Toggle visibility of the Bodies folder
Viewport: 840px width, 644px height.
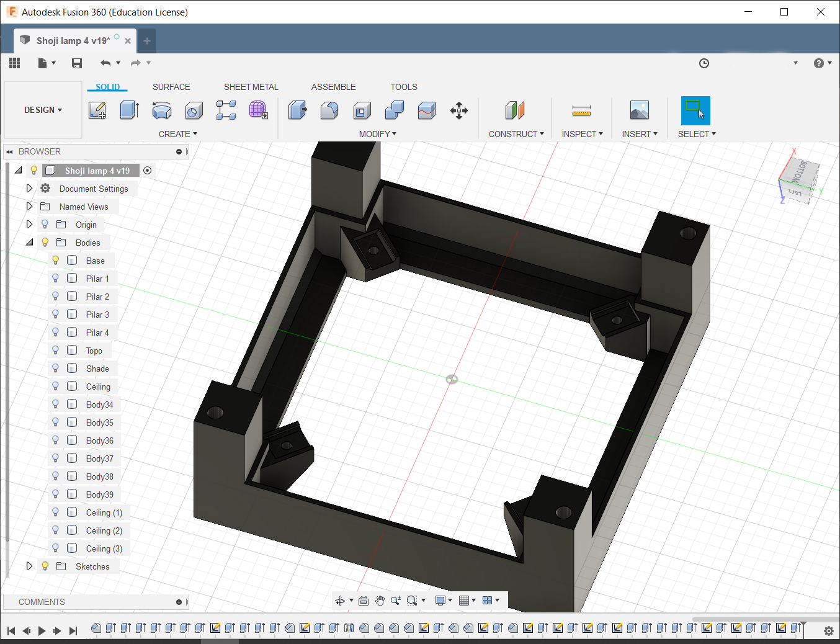[x=45, y=243]
